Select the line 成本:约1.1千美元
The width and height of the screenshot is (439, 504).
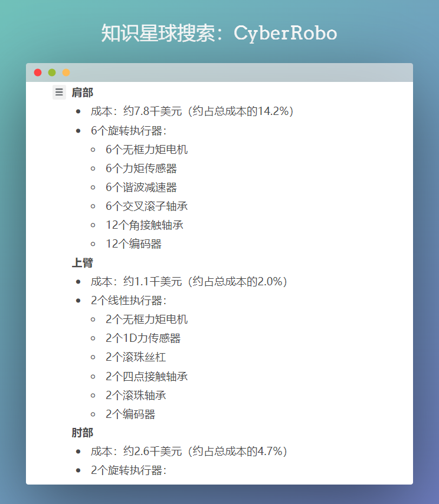click(189, 282)
